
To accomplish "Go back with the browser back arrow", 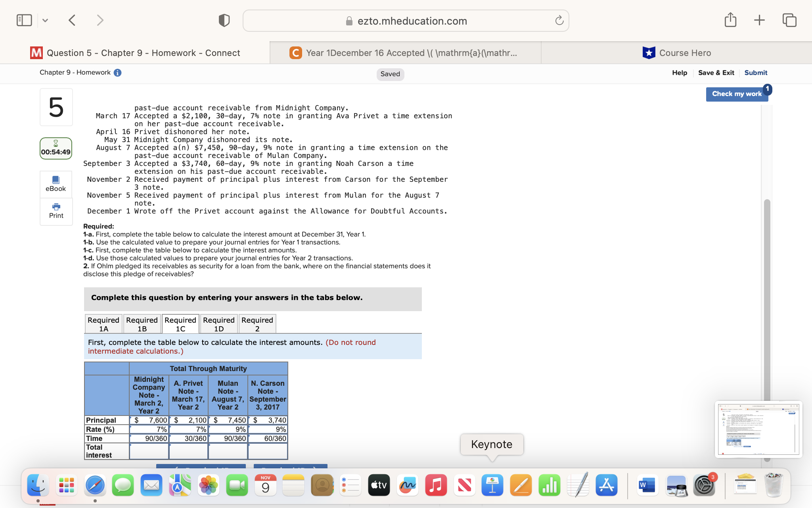I will point(72,20).
